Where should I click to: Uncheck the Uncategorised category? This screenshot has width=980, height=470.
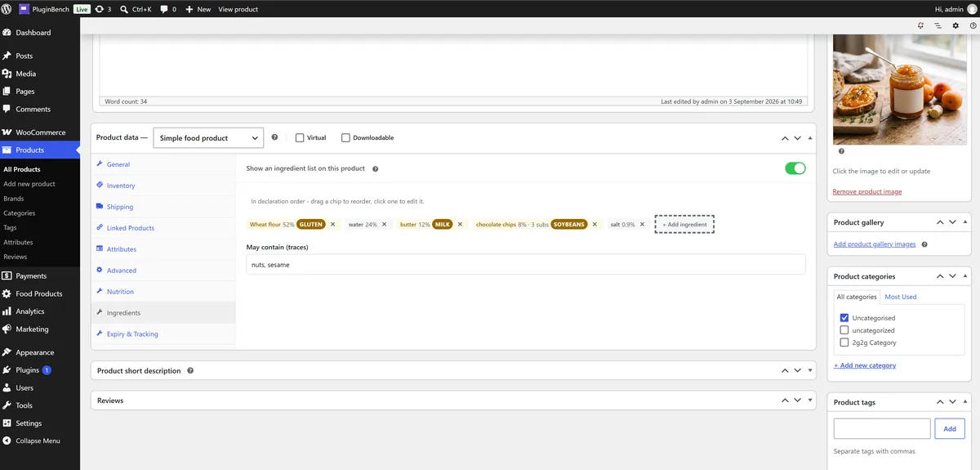(x=844, y=318)
